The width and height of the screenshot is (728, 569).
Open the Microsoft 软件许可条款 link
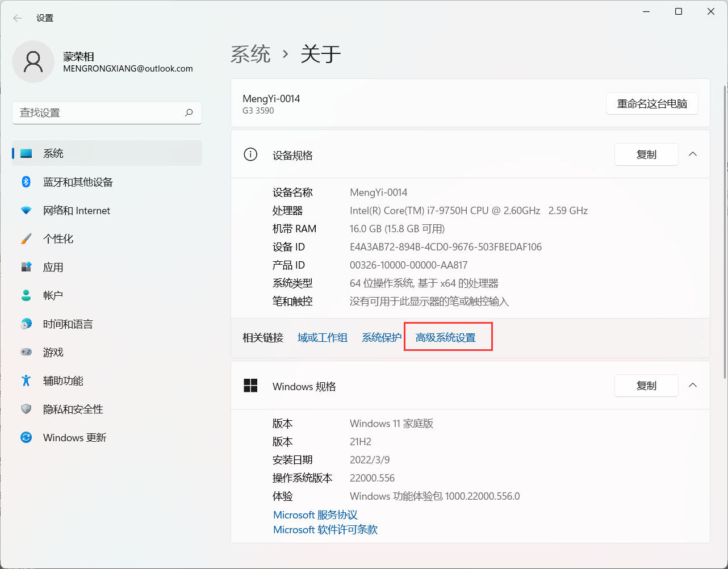(325, 529)
